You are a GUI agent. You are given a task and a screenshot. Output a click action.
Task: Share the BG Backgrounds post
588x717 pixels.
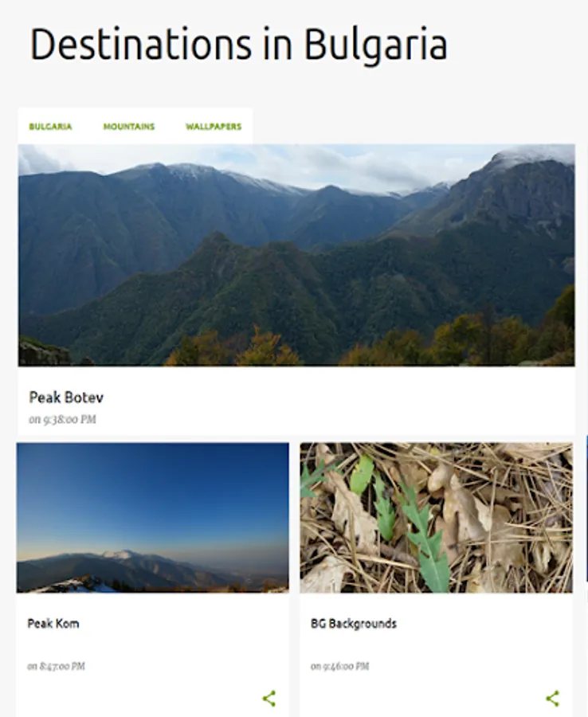click(x=552, y=698)
